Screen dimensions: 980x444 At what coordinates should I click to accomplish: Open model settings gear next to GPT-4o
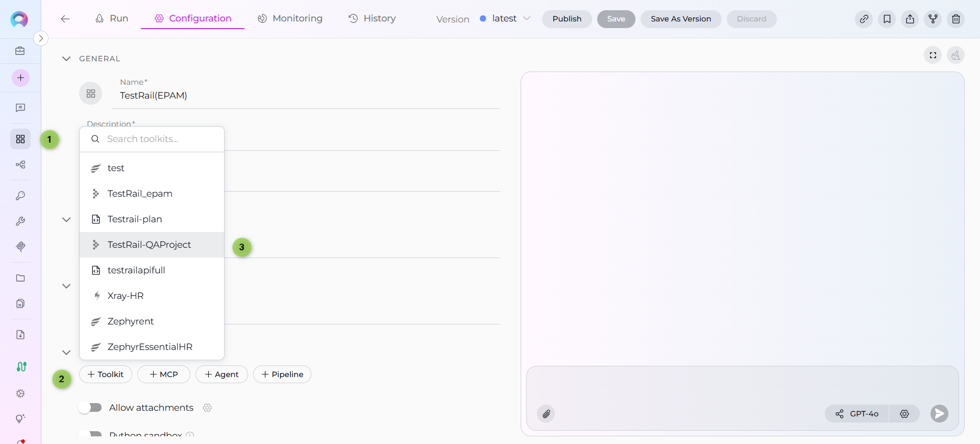coord(904,413)
